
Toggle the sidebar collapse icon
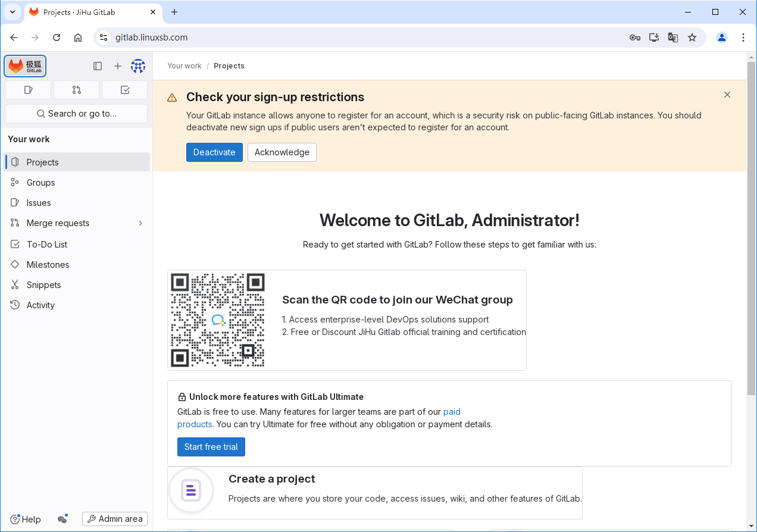98,66
